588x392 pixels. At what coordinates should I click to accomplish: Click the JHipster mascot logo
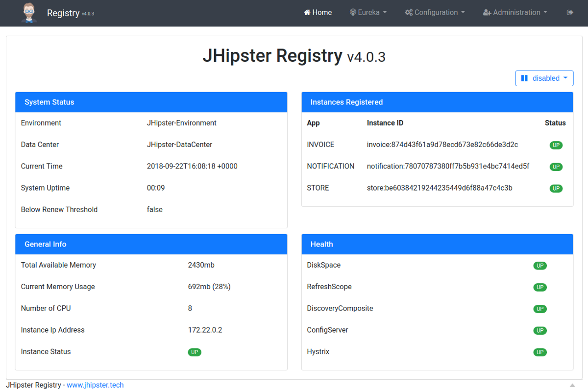click(x=29, y=13)
